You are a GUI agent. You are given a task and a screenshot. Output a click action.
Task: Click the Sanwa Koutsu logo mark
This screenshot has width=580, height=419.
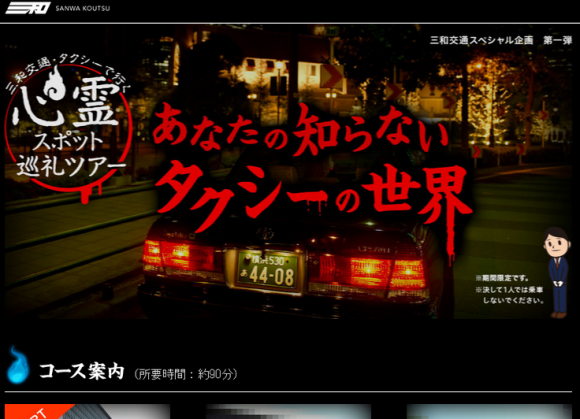[x=27, y=8]
